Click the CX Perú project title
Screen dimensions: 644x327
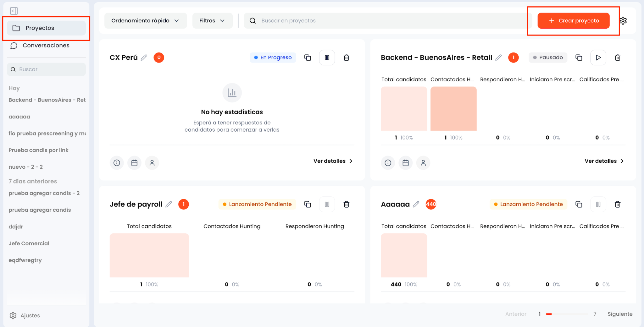124,57
